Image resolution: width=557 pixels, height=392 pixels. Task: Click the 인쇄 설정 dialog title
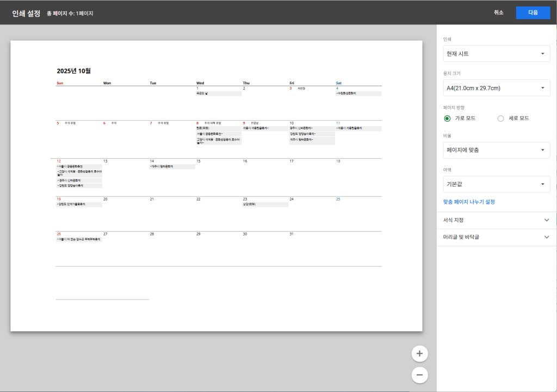coord(26,13)
